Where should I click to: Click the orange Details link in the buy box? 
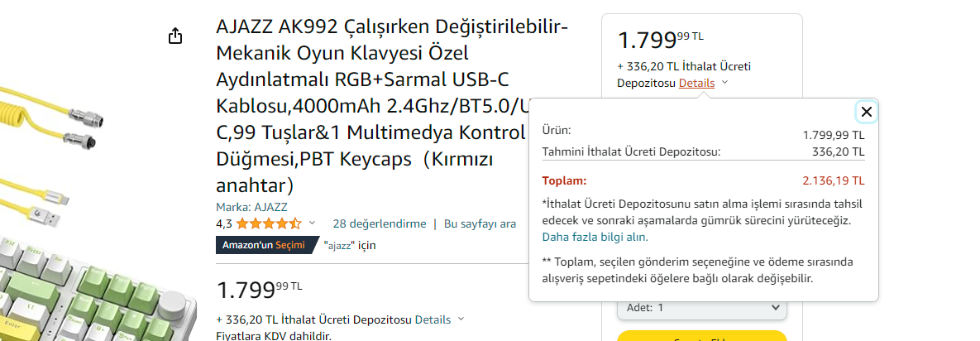click(696, 83)
